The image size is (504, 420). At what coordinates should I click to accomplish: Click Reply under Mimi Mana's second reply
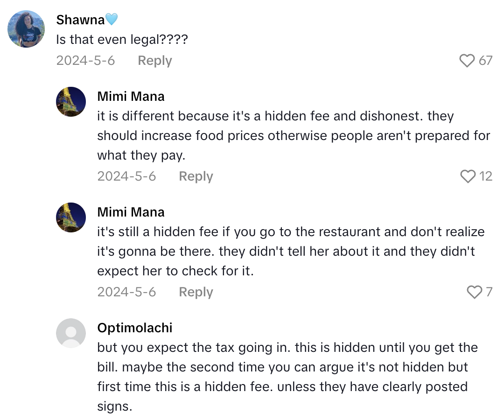(196, 292)
